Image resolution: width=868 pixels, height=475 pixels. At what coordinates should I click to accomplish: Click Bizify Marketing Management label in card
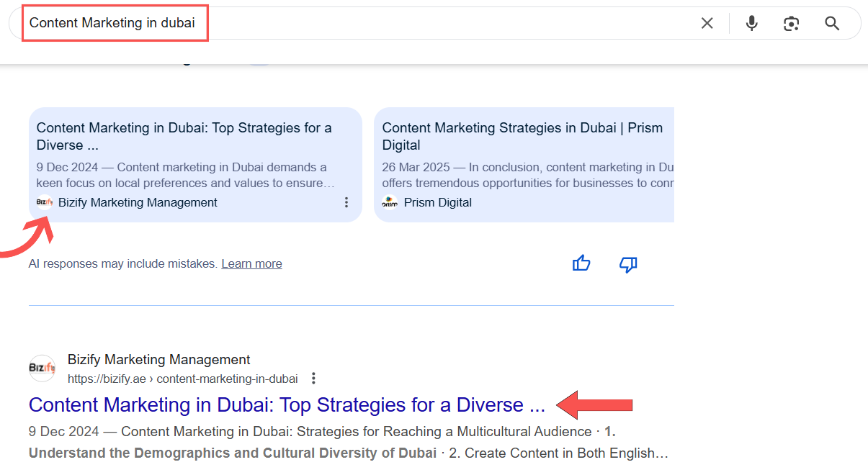tap(138, 202)
